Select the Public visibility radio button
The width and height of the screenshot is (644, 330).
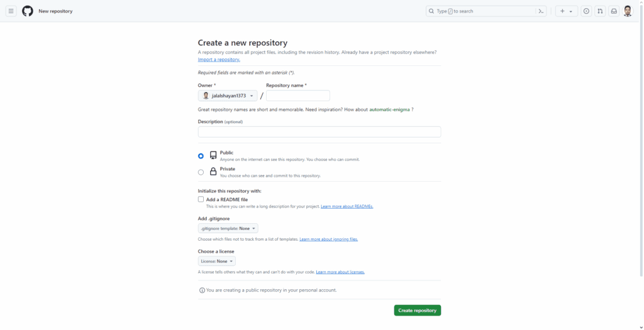(x=201, y=156)
